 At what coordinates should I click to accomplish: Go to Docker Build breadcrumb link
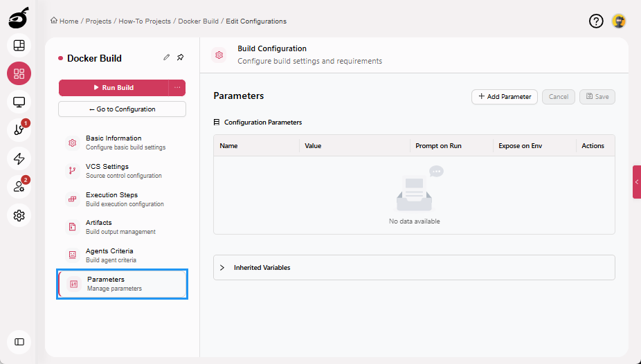(198, 21)
